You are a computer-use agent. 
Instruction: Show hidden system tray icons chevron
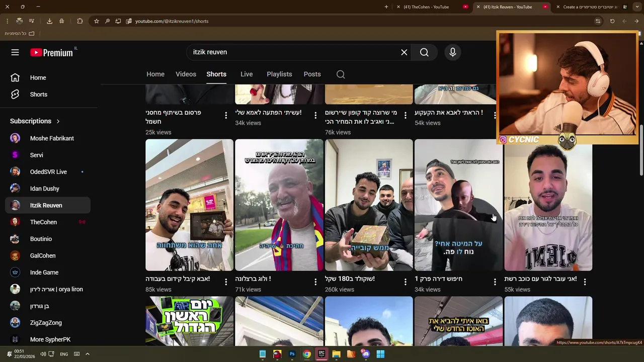click(87, 354)
